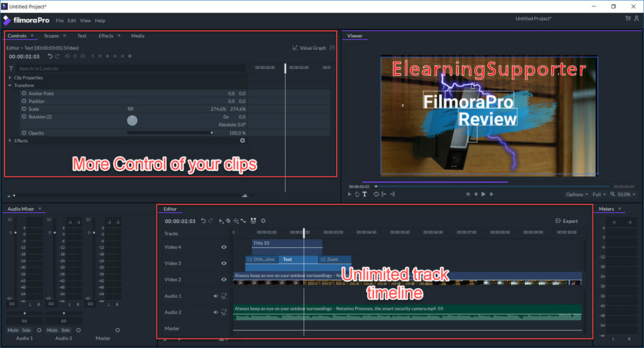Enable keyframing for Position
The image size is (644, 348).
click(24, 101)
